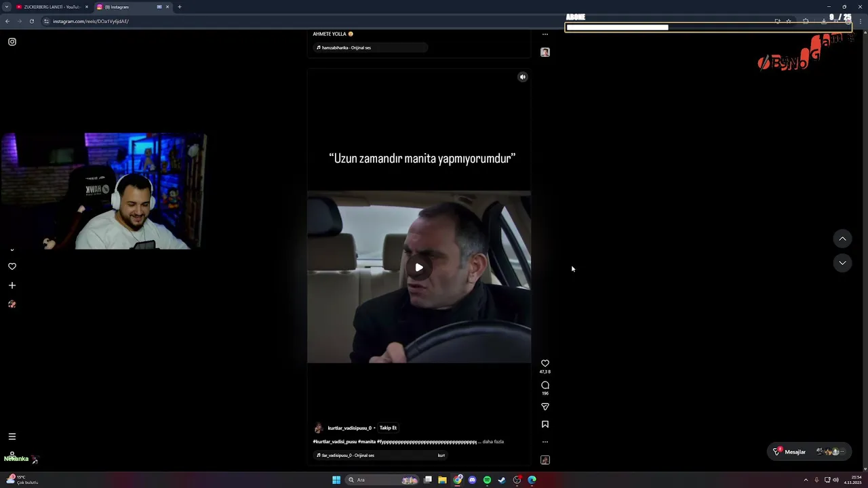Image resolution: width=868 pixels, height=488 pixels.
Task: Close the Instagram browser tab
Action: 168,7
